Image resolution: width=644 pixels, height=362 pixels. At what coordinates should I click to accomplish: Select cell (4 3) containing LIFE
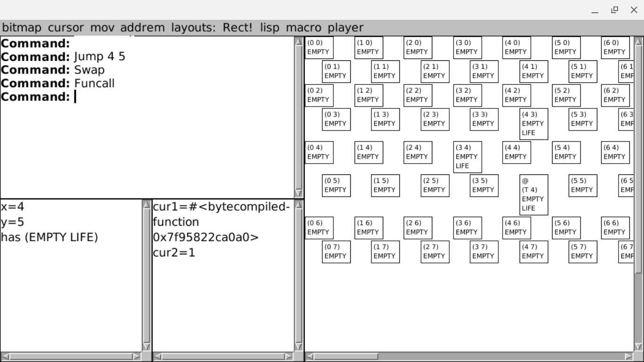534,124
